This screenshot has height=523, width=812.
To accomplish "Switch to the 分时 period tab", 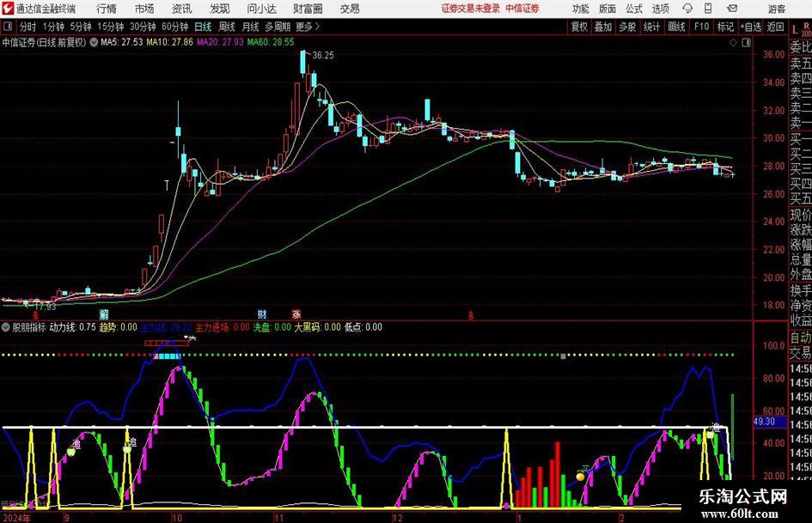I will 28,27.
